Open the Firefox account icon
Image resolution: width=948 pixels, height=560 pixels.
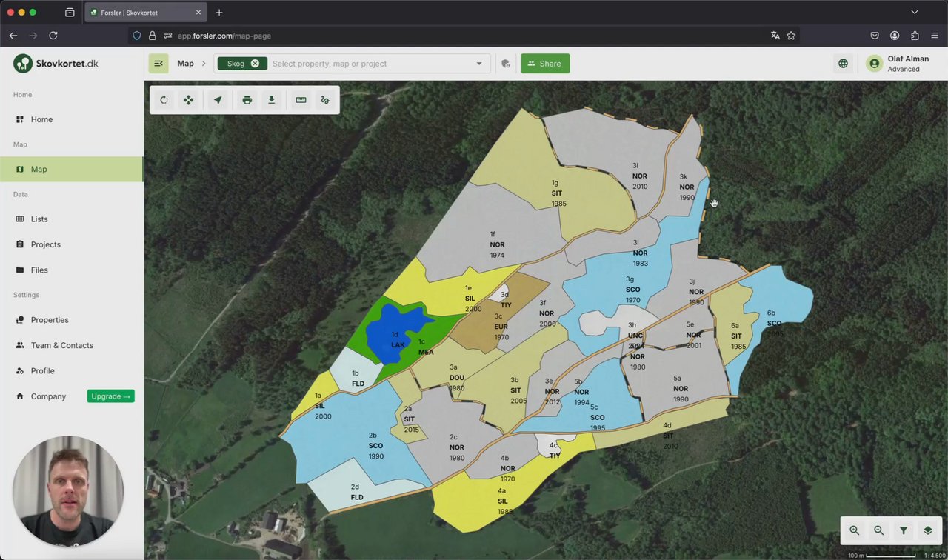pyautogui.click(x=895, y=36)
